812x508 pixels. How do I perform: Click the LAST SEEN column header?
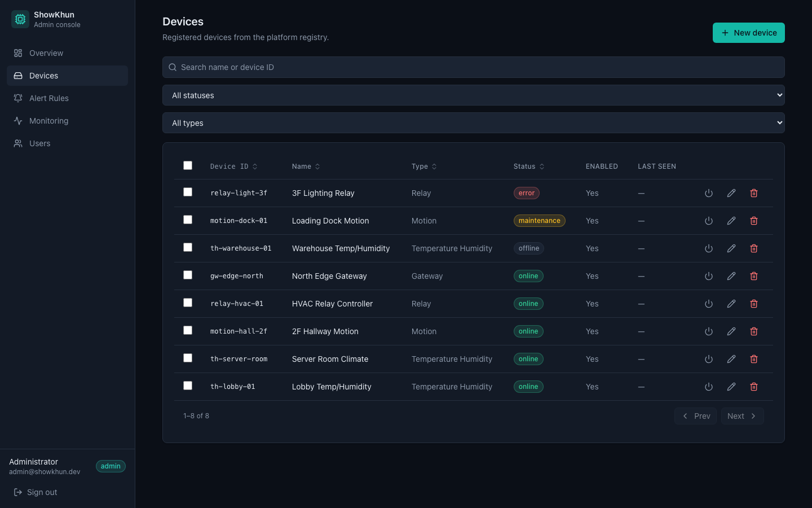click(657, 167)
